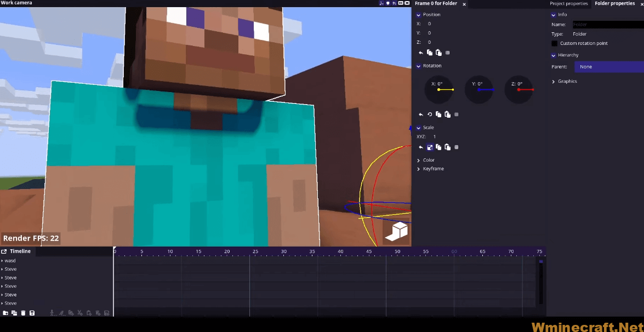
Task: Enable the Custom rotation point checkbox
Action: coord(555,43)
